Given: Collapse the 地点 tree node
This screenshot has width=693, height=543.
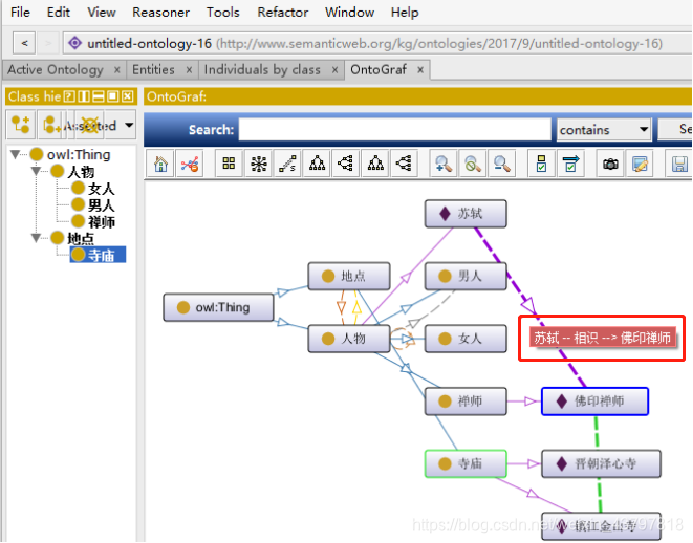Looking at the screenshot, I should (x=36, y=238).
